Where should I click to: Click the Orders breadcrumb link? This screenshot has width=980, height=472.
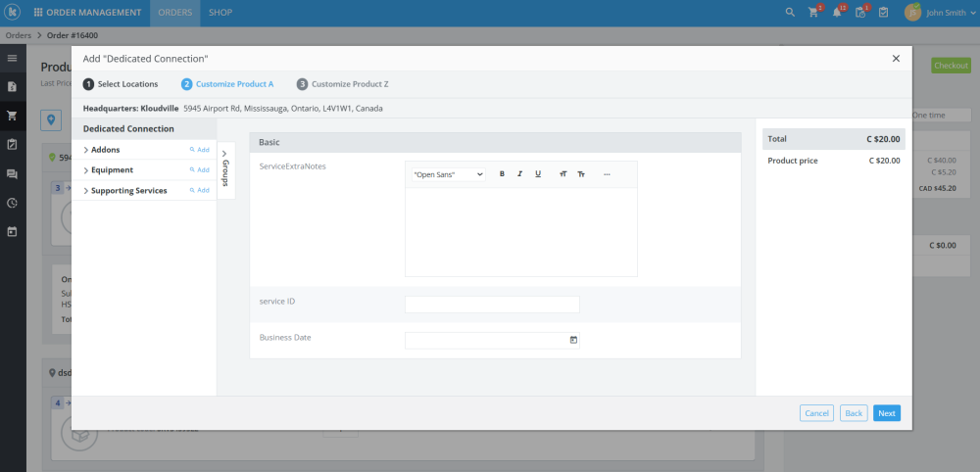coord(19,35)
